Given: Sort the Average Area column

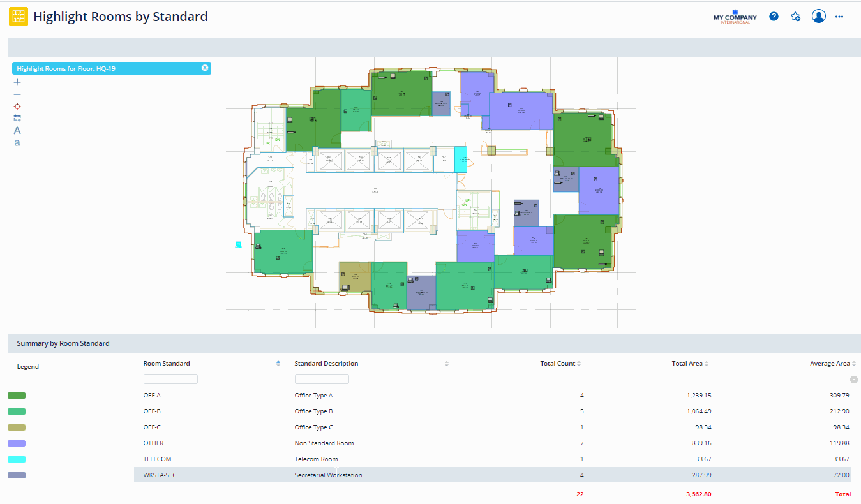Looking at the screenshot, I should pos(854,364).
